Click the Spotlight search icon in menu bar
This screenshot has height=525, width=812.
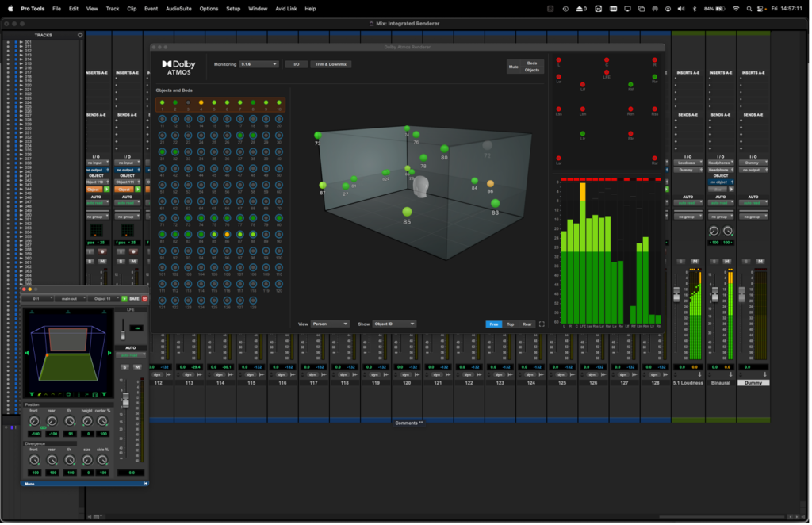(x=749, y=9)
